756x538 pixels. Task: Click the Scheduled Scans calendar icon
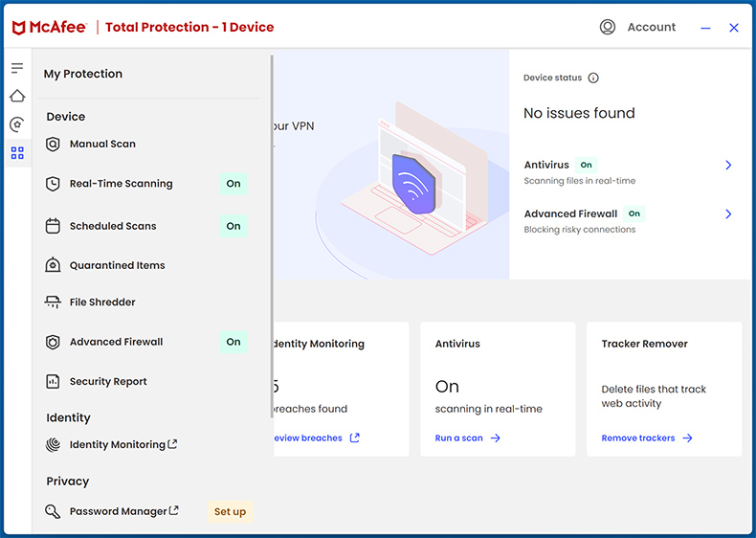(x=53, y=226)
